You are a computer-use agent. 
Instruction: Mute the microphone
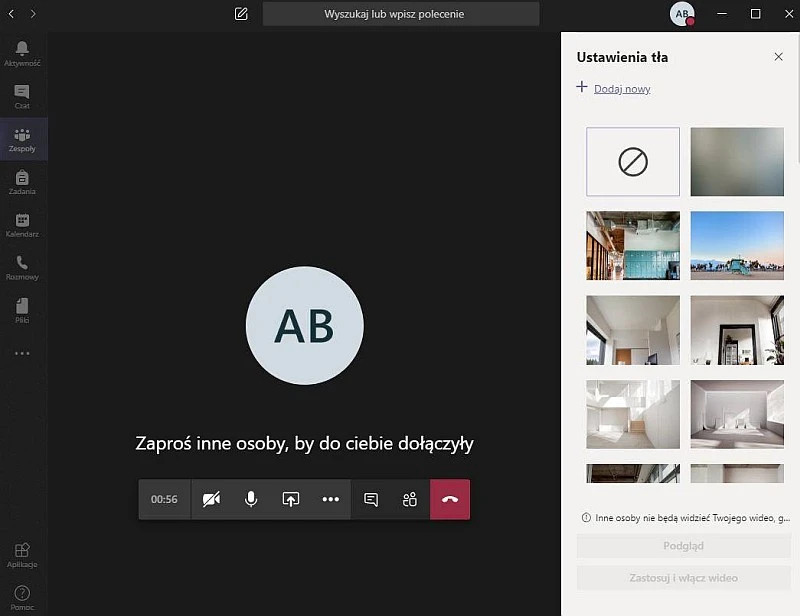click(251, 499)
